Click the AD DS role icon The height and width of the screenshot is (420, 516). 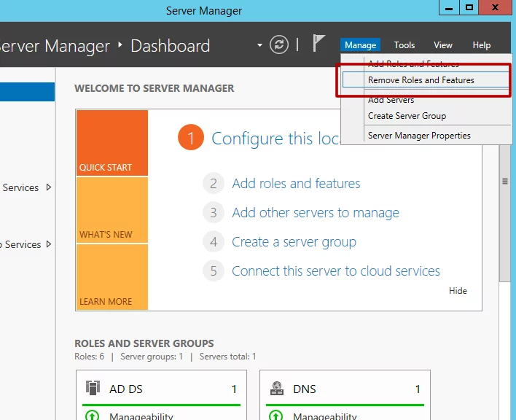(93, 389)
